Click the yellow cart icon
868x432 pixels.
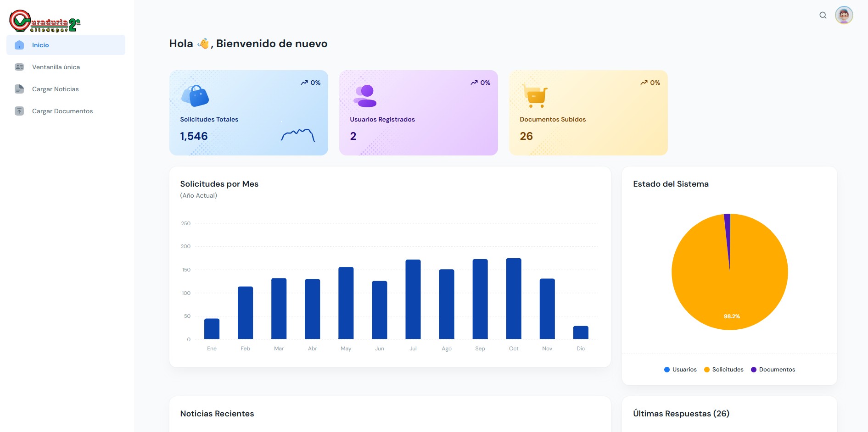535,96
